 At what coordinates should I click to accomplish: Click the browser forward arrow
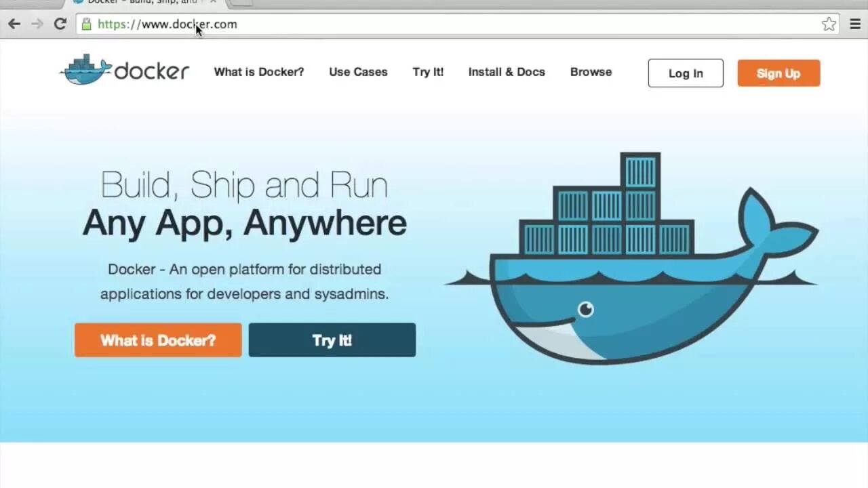click(37, 24)
